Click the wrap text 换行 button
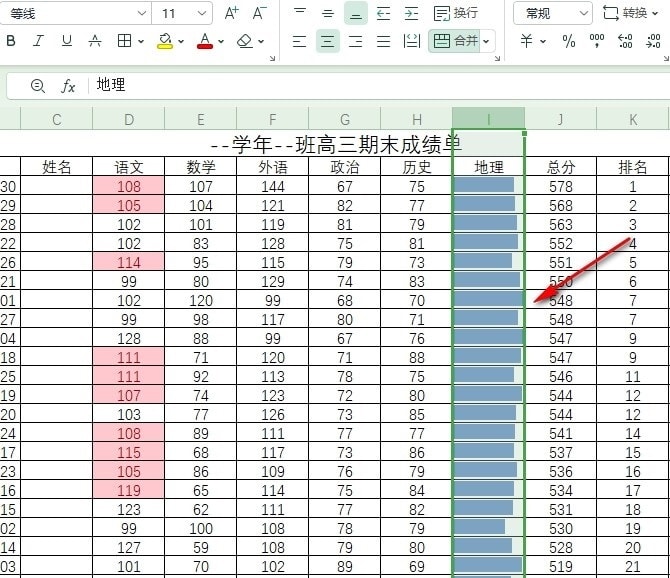The width and height of the screenshot is (670, 578). pos(455,13)
